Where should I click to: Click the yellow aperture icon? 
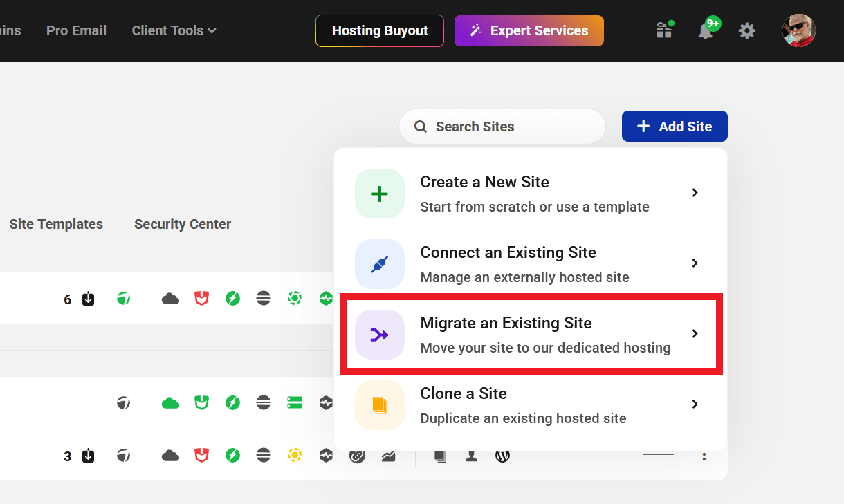[x=295, y=456]
